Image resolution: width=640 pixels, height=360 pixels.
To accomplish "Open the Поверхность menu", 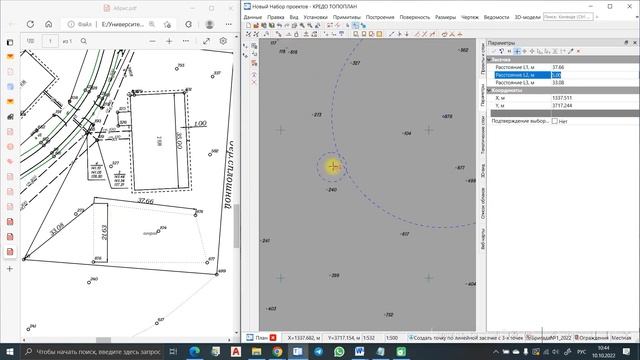I will (x=414, y=17).
